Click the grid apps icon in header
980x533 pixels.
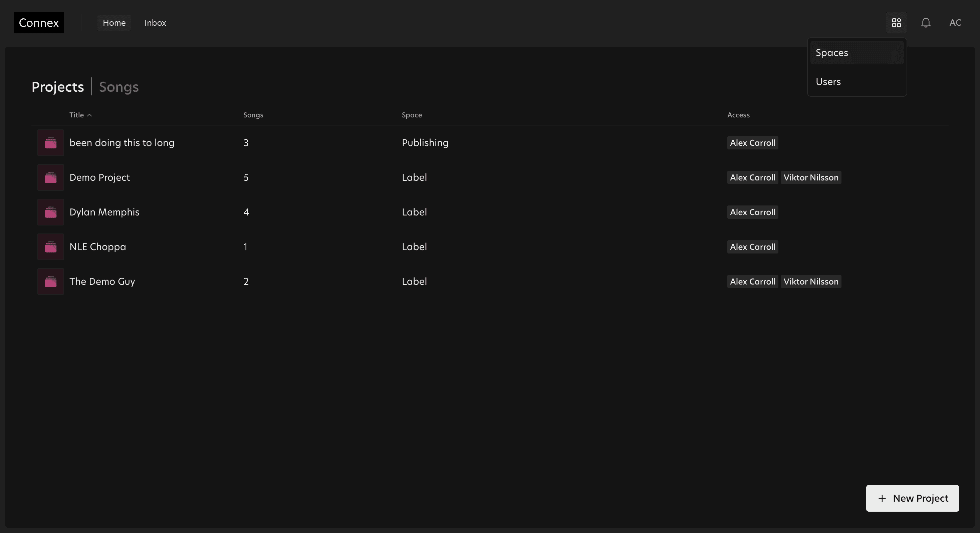pyautogui.click(x=896, y=23)
